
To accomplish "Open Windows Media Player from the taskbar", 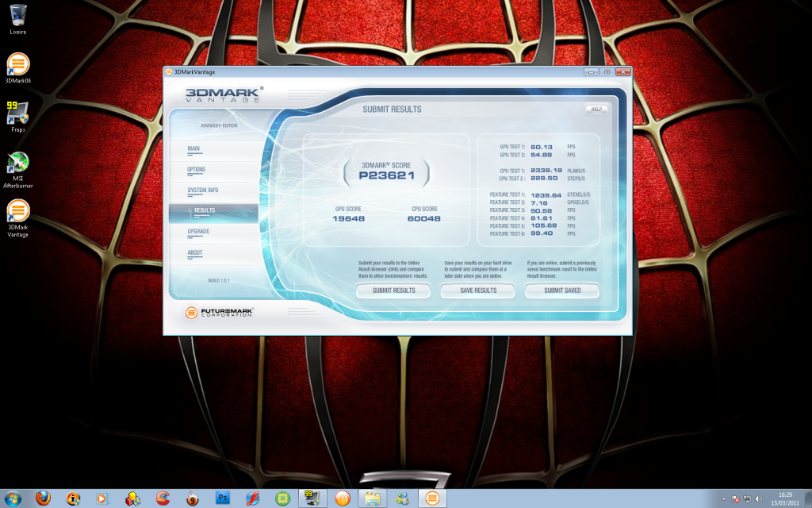I will 101,498.
